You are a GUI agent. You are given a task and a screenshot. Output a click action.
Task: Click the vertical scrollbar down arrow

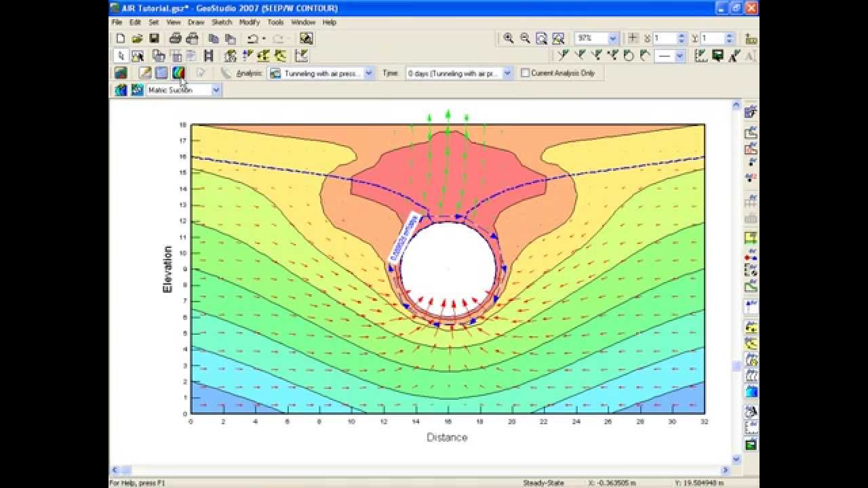pos(736,459)
